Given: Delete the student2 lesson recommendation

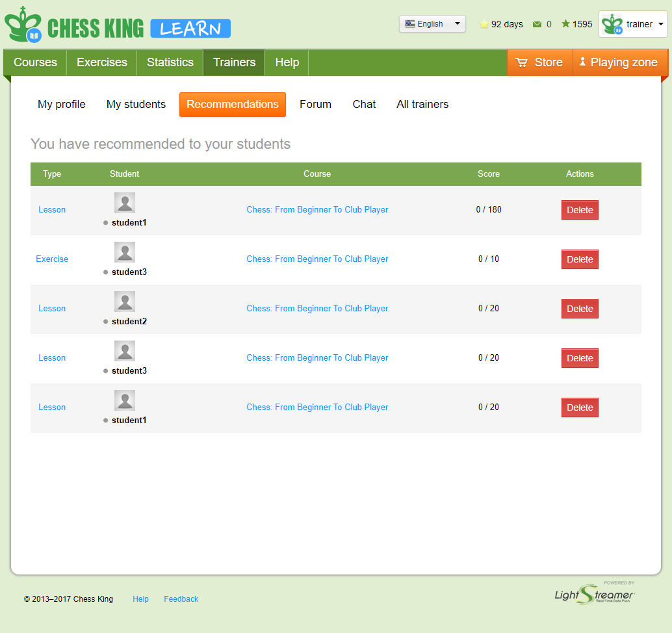Looking at the screenshot, I should 580,309.
